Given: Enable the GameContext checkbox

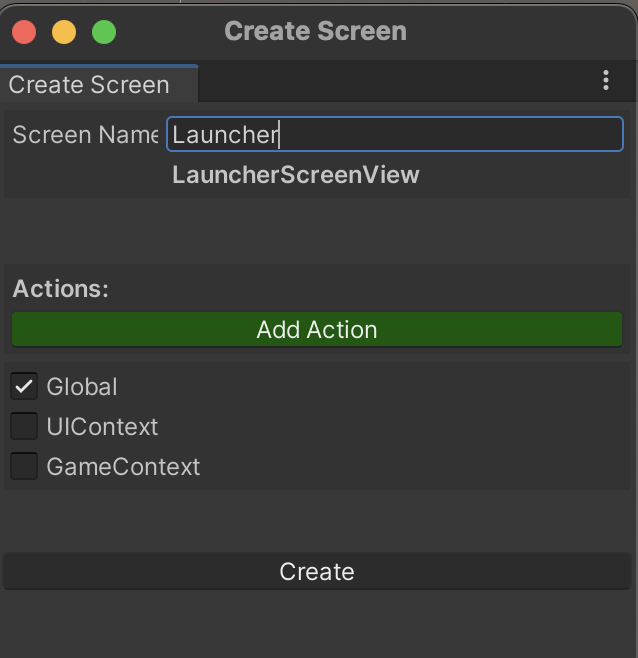Looking at the screenshot, I should (24, 466).
